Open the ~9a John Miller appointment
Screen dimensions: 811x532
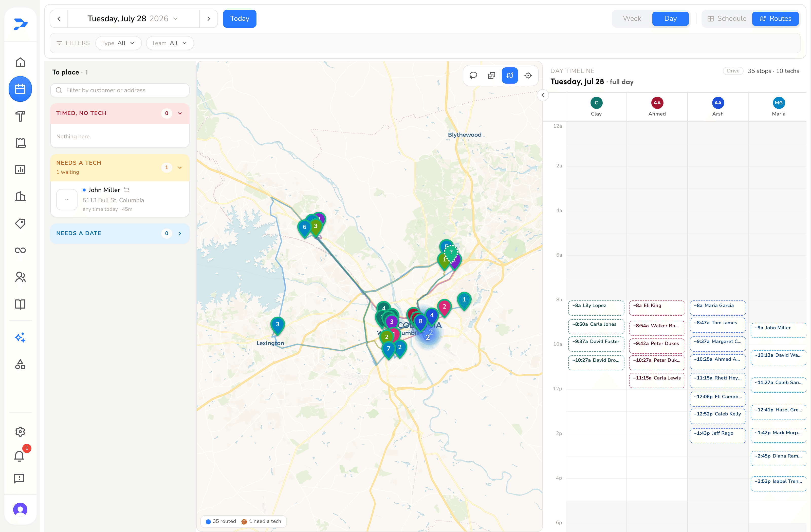(x=779, y=330)
